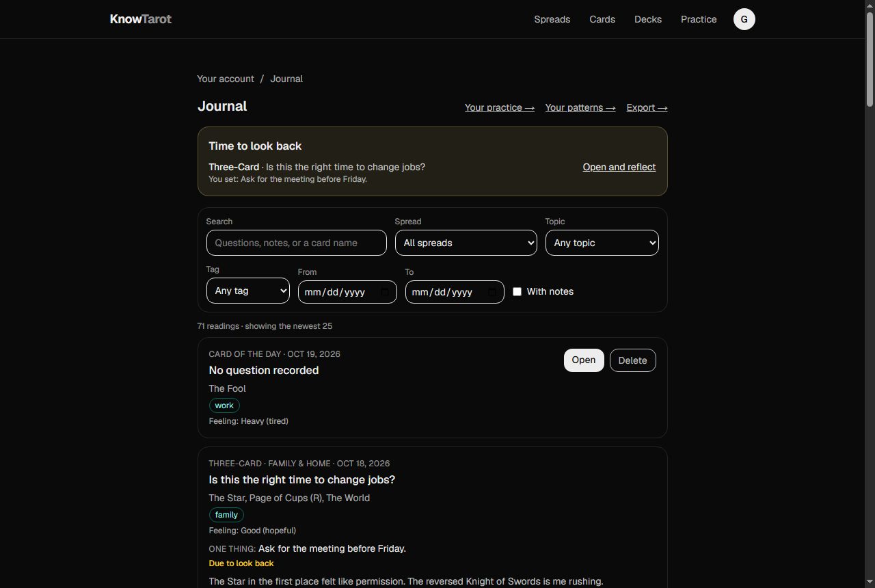Click the work tag chip
Screen dimensions: 875x588
(224, 405)
